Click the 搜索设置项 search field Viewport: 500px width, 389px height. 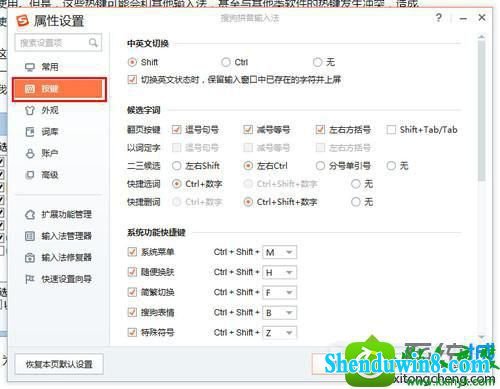click(58, 43)
